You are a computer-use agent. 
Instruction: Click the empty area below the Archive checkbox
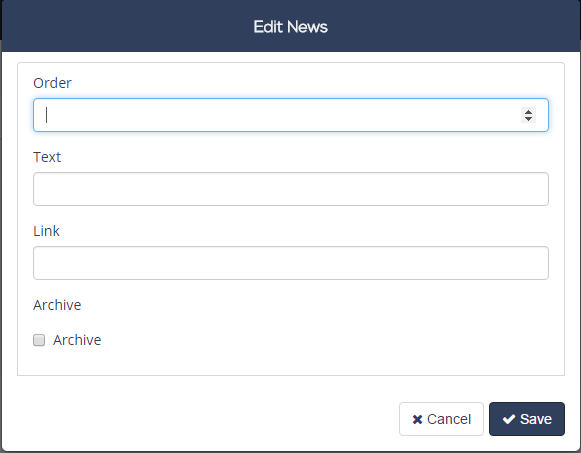point(290,361)
